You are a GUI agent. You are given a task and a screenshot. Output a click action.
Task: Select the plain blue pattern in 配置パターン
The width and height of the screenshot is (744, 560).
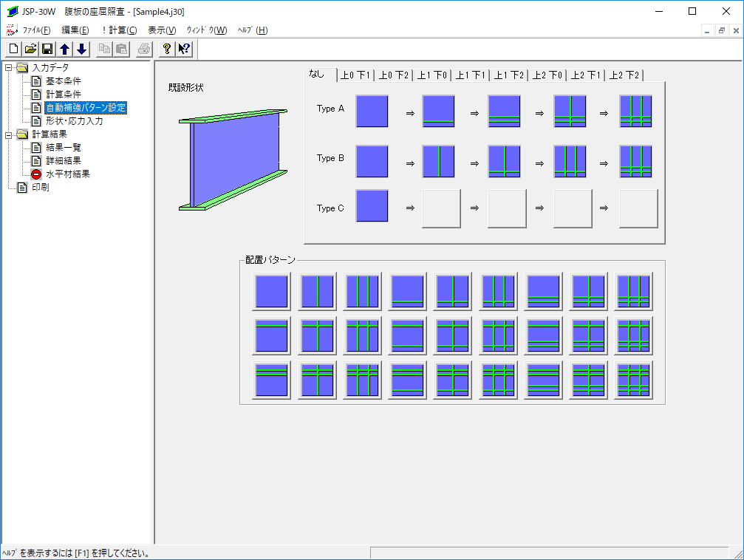(273, 291)
